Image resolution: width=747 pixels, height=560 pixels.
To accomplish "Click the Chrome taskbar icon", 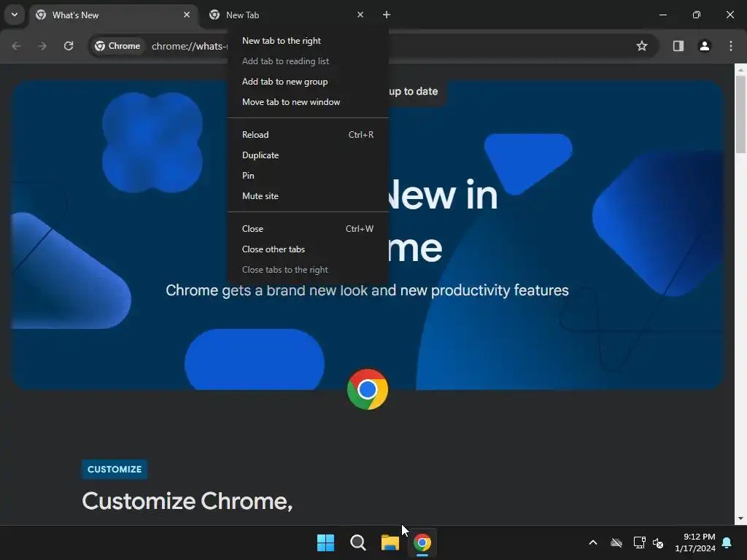I will (422, 542).
